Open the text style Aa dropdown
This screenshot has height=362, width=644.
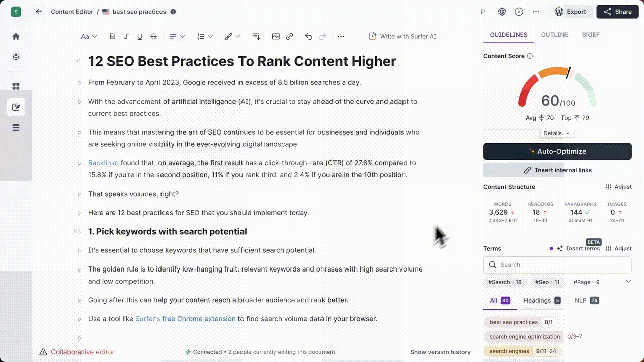pyautogui.click(x=89, y=36)
